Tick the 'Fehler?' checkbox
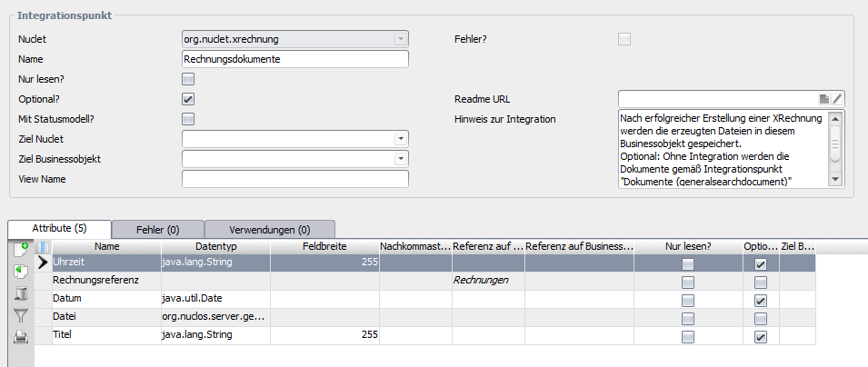868x367 pixels. tap(624, 39)
